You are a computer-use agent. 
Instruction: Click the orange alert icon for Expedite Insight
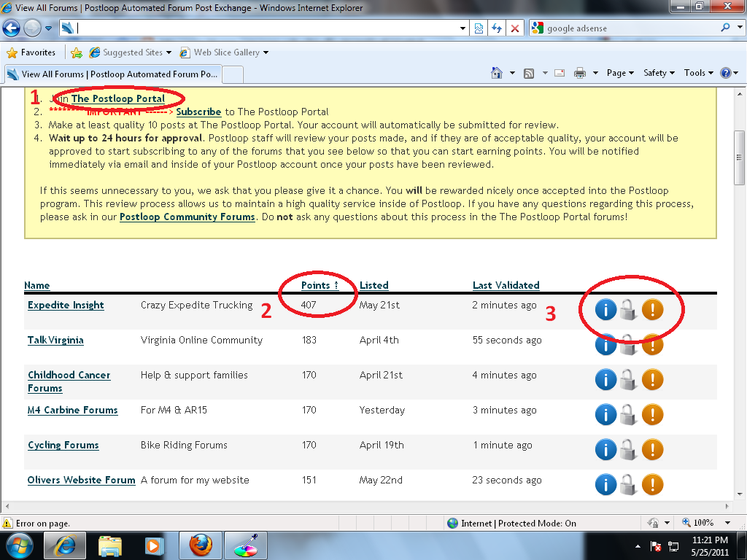pyautogui.click(x=652, y=310)
